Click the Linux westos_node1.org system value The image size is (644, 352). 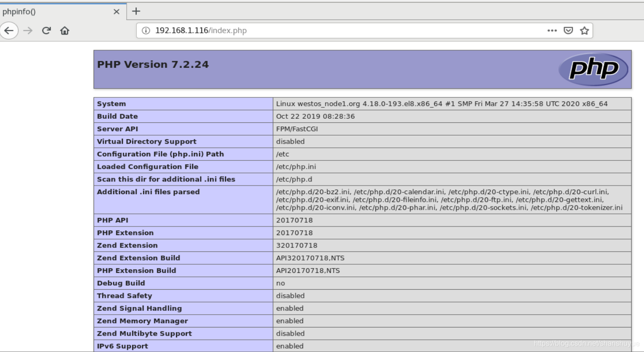click(x=442, y=104)
